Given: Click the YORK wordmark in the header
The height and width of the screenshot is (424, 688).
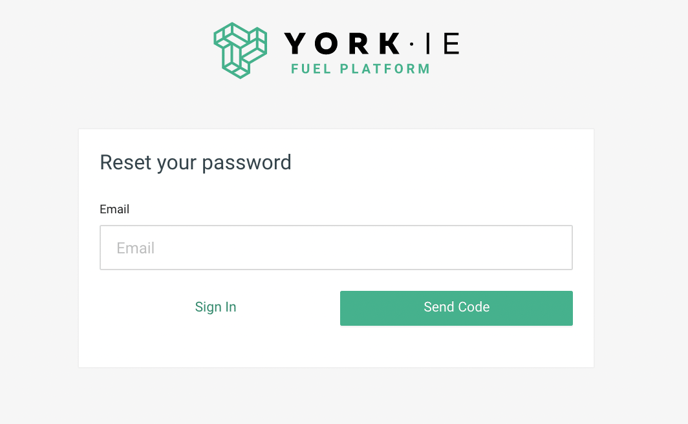Looking at the screenshot, I should (x=342, y=43).
